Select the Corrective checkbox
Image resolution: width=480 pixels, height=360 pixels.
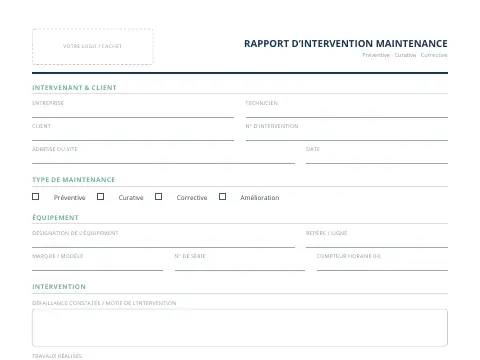(x=159, y=197)
